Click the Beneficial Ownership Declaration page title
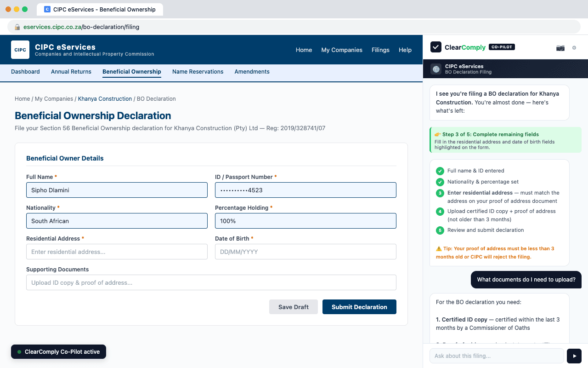 (x=93, y=116)
